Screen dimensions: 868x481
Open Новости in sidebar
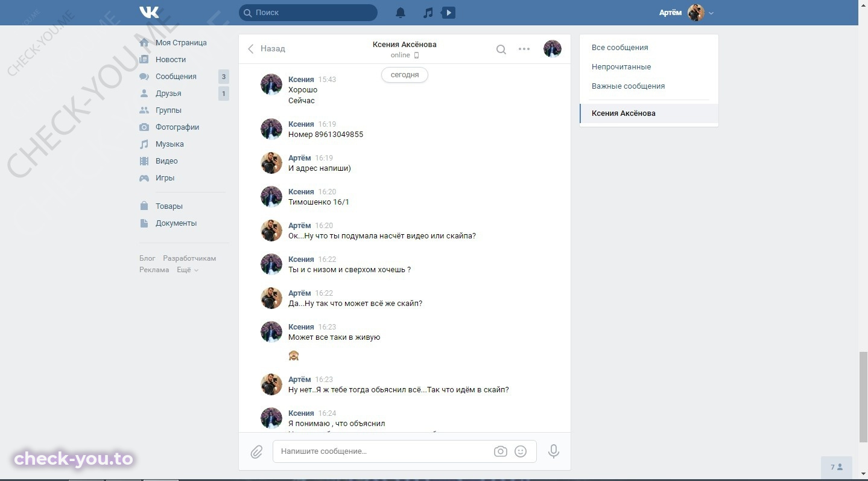[x=171, y=60]
